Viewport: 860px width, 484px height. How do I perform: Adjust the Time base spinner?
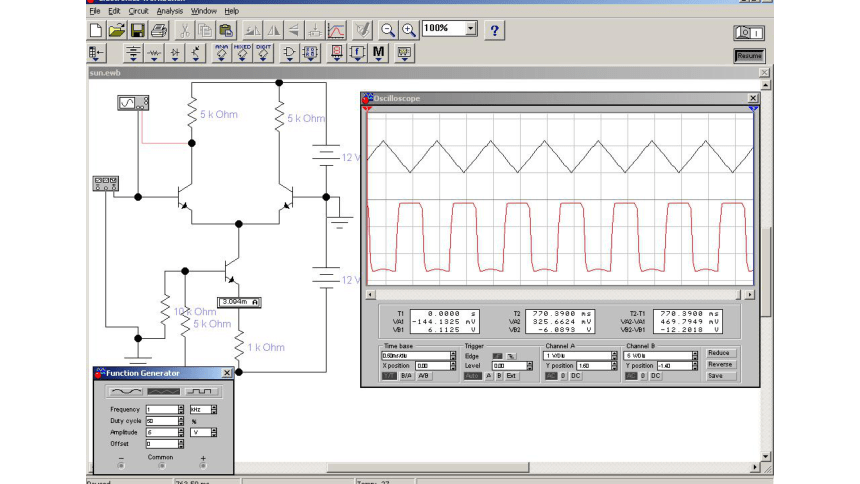453,356
